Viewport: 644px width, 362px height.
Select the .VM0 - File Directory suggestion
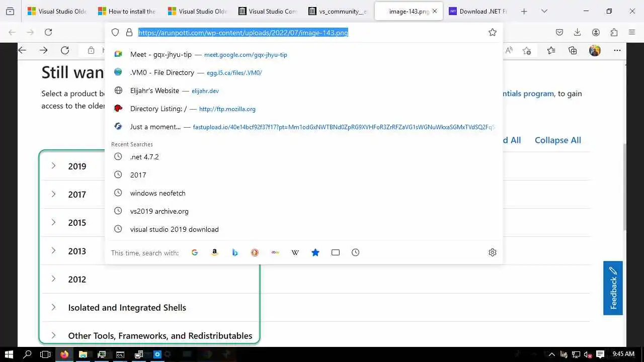coord(304,72)
